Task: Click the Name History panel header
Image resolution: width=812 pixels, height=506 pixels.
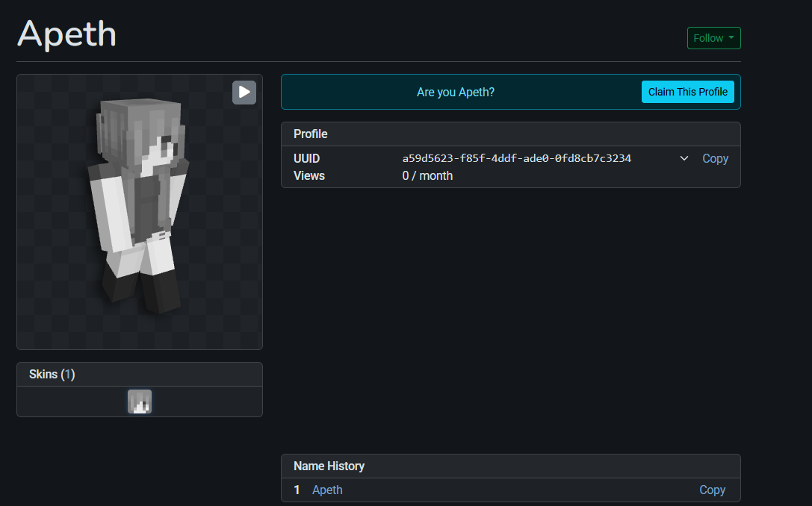Action: (329, 466)
